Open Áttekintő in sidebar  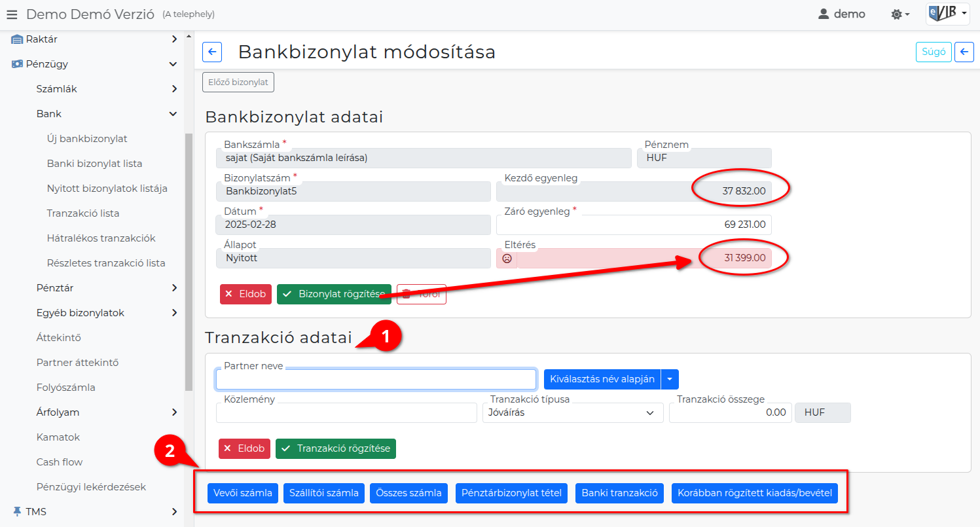click(x=59, y=338)
